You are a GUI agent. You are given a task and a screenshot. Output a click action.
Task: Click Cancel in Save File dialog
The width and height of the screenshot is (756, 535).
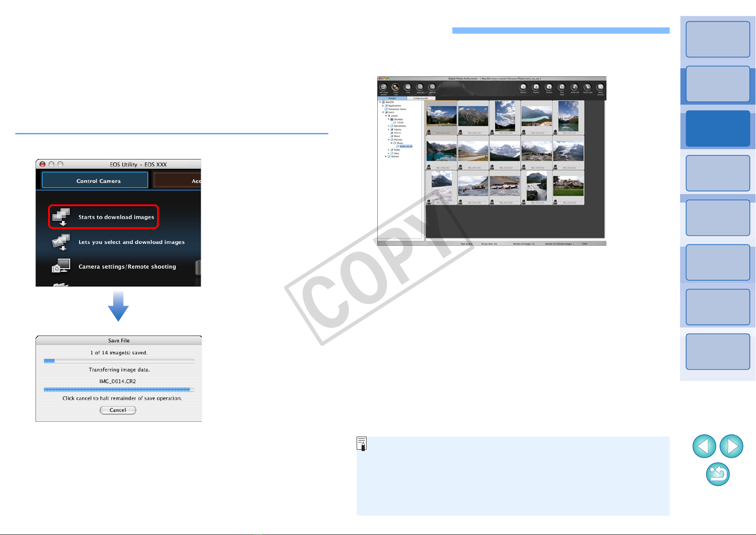(118, 410)
